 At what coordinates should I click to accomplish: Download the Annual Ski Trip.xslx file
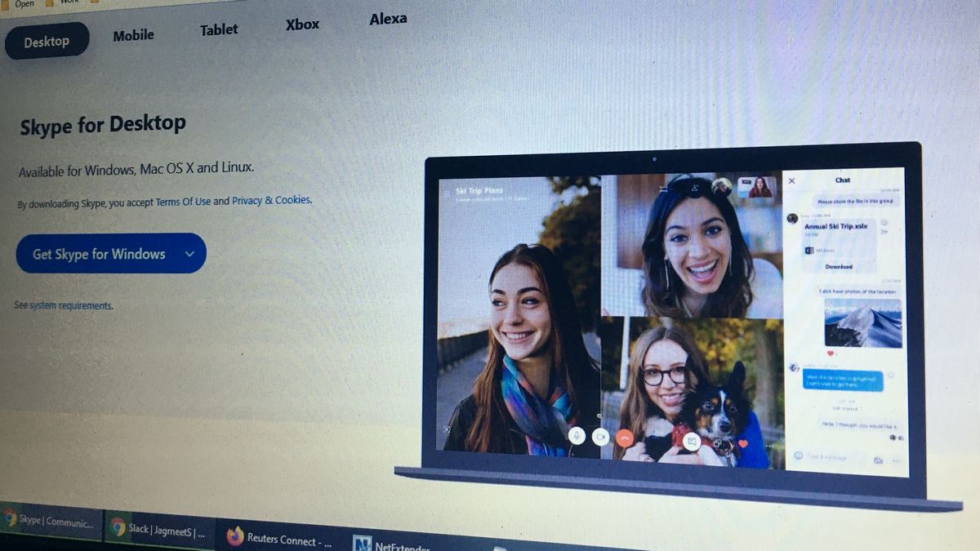(x=839, y=267)
